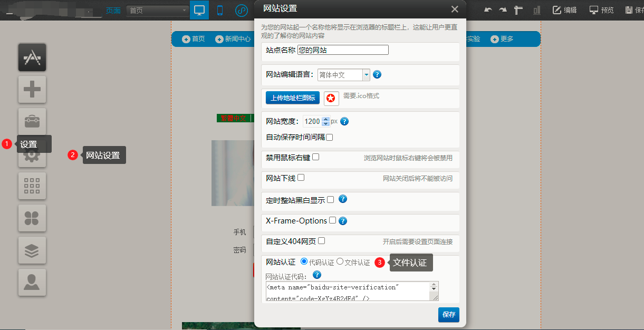Open the layers stack sidebar icon
644x330 pixels.
tap(32, 250)
